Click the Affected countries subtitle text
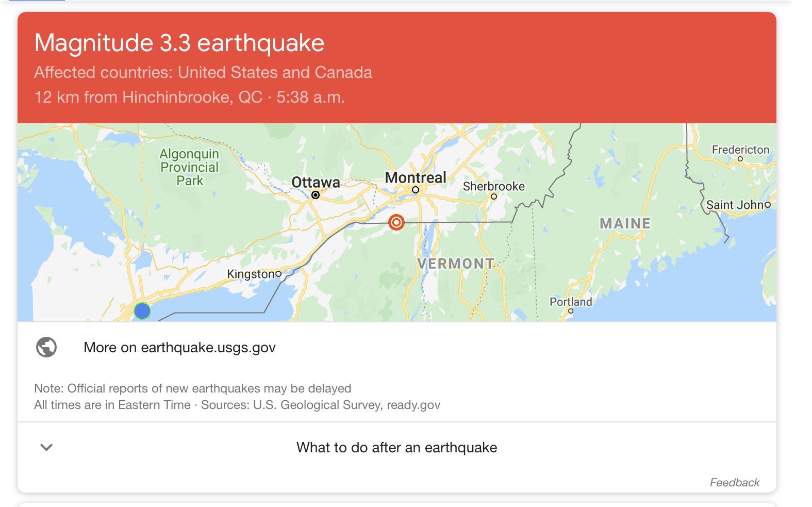Screen dimensions: 812x507 [203, 72]
